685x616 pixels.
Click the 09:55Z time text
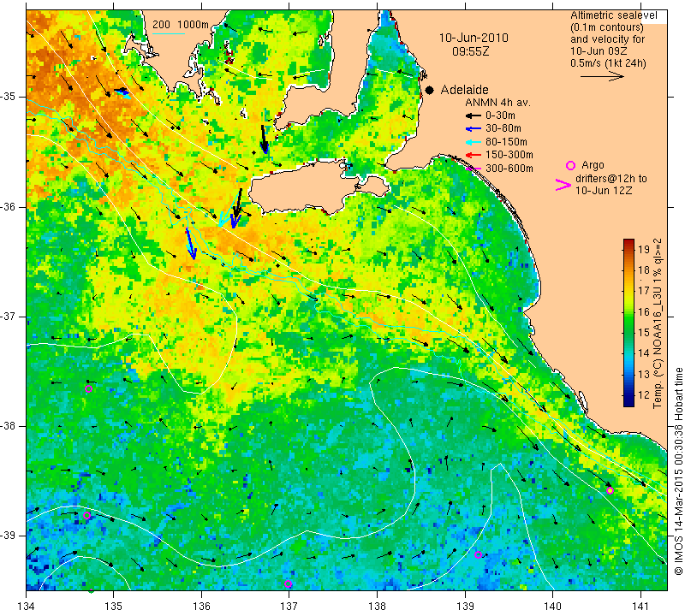pos(470,51)
